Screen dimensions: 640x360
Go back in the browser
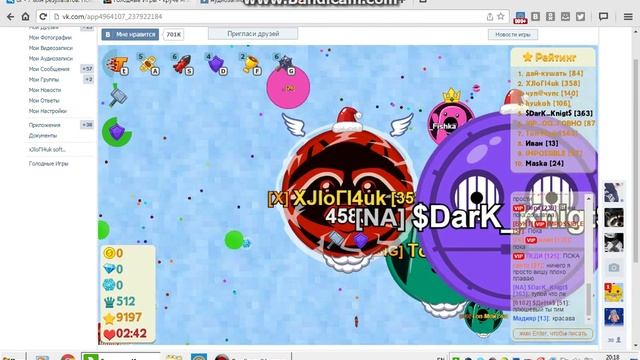pyautogui.click(x=11, y=17)
